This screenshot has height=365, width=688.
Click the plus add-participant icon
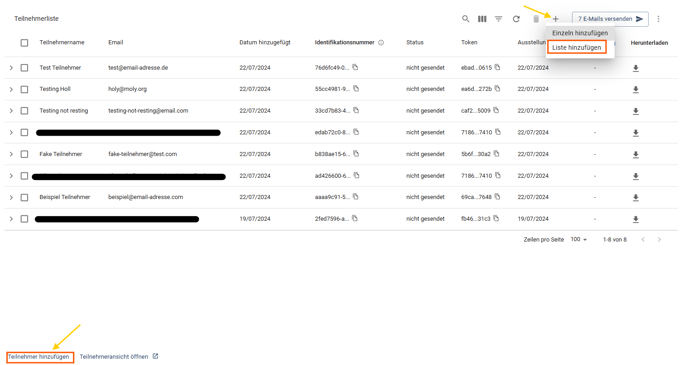tap(555, 19)
